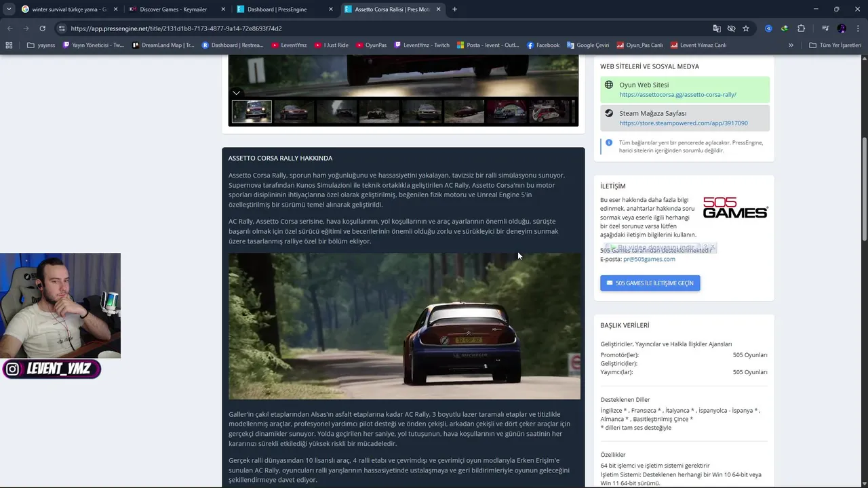
Task: Select the fourth gallery thumbnail
Action: tap(379, 112)
